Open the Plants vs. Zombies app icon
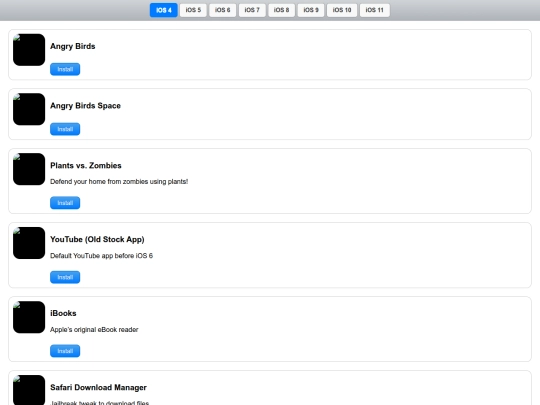The image size is (540, 405). pyautogui.click(x=29, y=169)
